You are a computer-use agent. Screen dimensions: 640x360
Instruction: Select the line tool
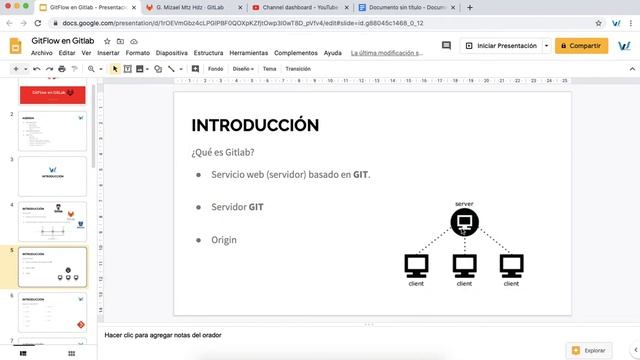(171, 69)
